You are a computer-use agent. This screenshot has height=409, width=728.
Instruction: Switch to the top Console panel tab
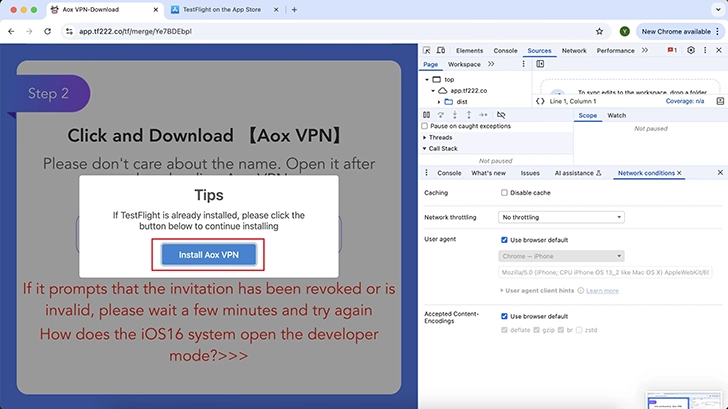pyautogui.click(x=505, y=50)
